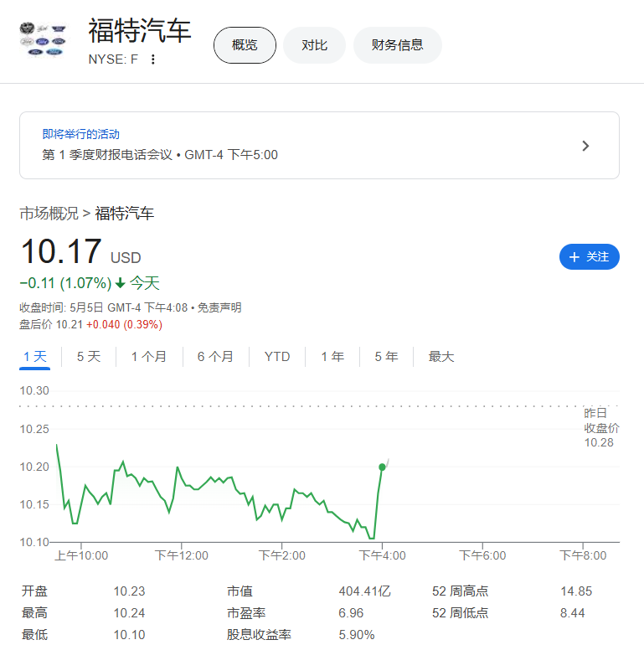The image size is (644, 645).
Task: Click the 市值 value 404.41亿
Action: [x=364, y=591]
